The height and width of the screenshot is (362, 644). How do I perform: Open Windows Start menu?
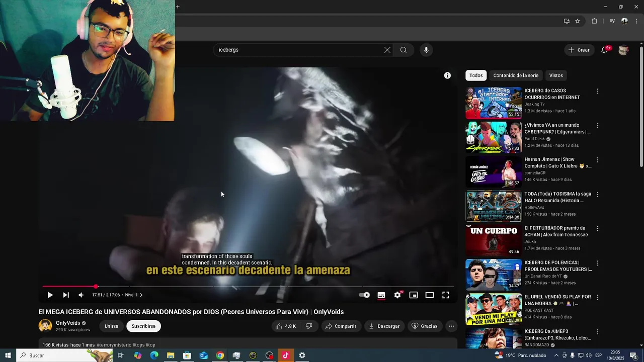click(x=8, y=355)
